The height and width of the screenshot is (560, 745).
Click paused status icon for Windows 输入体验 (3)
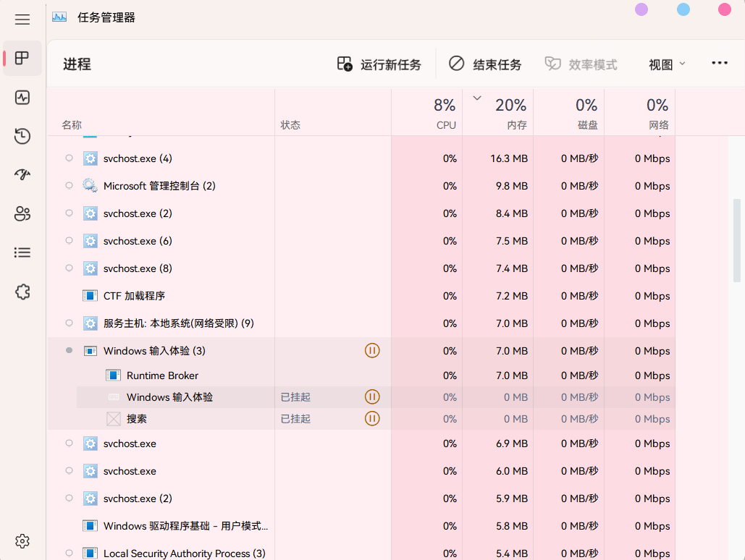pyautogui.click(x=372, y=350)
